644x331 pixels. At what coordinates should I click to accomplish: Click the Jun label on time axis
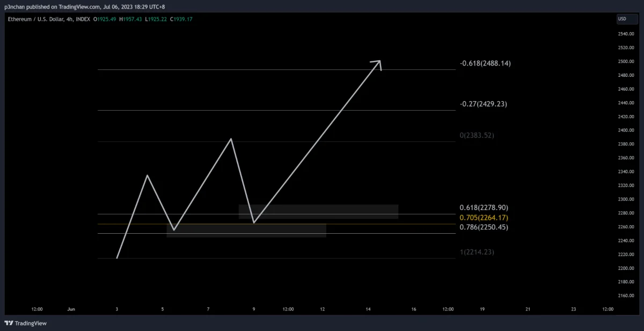point(71,310)
